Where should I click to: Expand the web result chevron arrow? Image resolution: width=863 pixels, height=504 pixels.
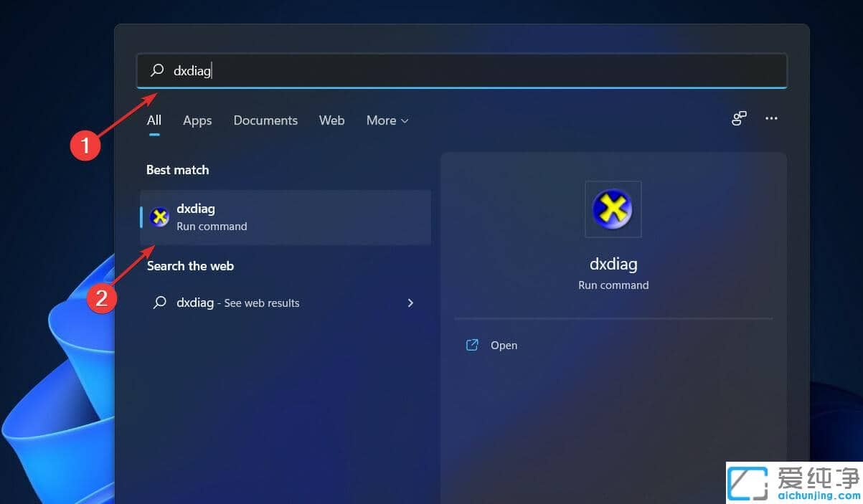(410, 303)
